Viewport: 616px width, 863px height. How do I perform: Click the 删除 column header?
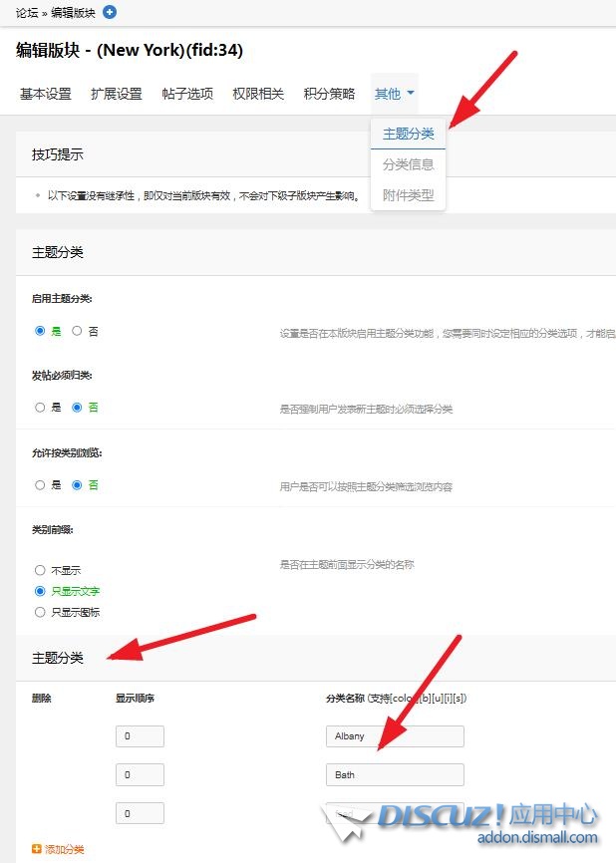[41, 698]
